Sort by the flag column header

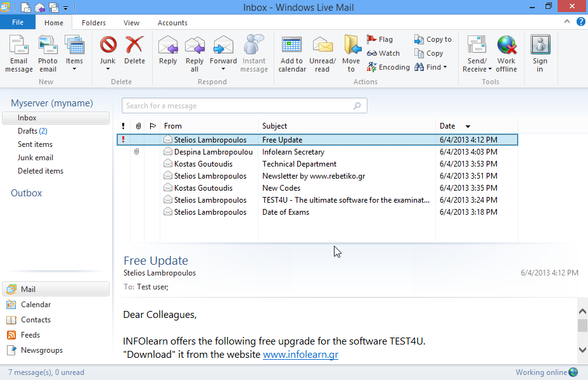click(x=152, y=126)
